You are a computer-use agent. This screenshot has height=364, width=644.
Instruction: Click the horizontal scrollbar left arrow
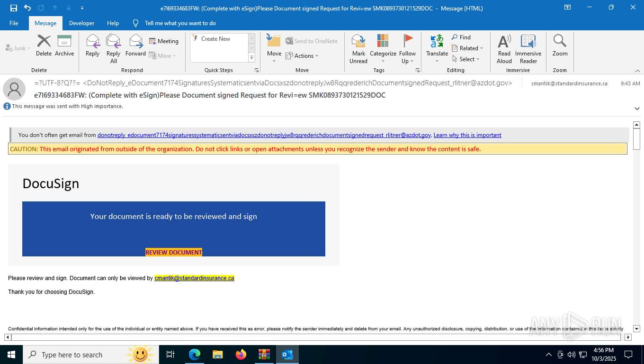pos(8,337)
